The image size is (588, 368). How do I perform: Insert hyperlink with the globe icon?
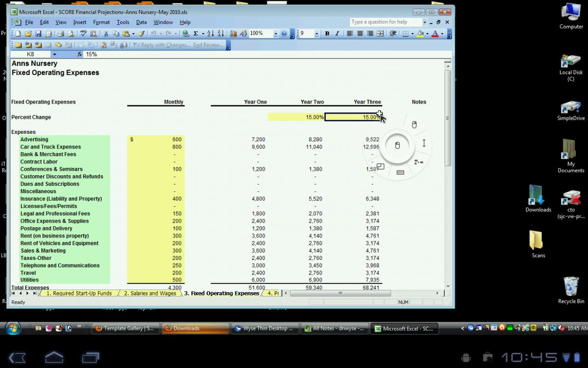coord(186,34)
